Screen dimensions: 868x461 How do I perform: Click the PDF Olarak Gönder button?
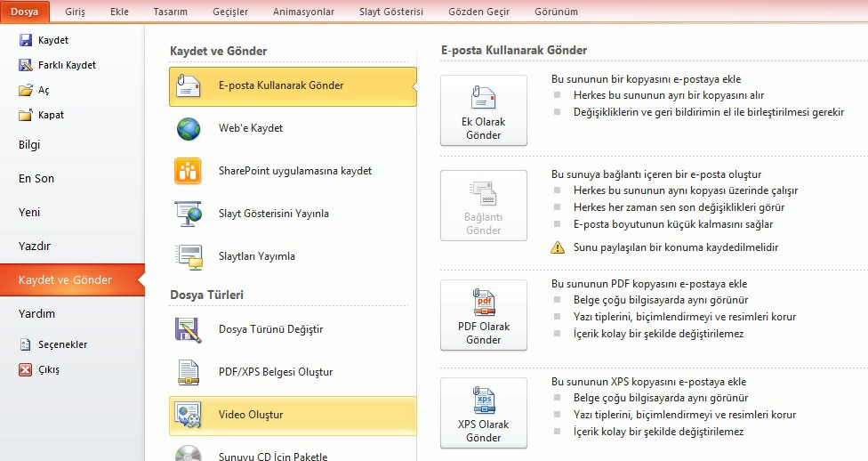483,315
